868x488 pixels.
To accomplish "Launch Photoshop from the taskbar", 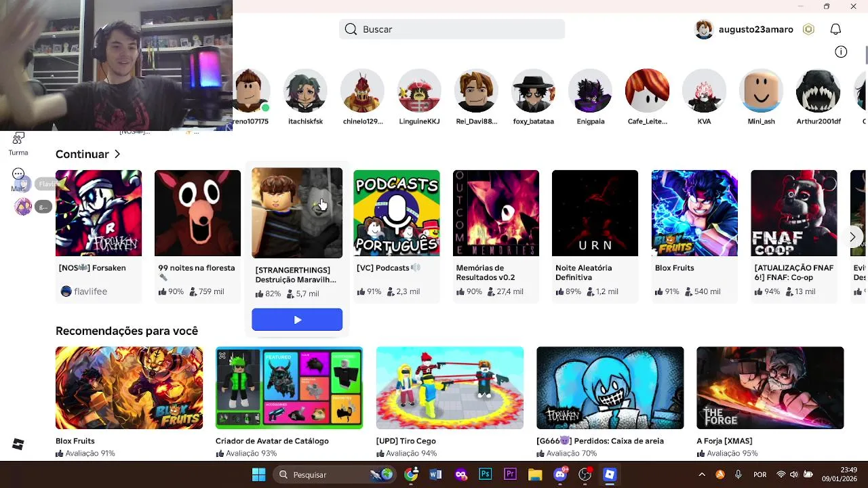I will 485,474.
